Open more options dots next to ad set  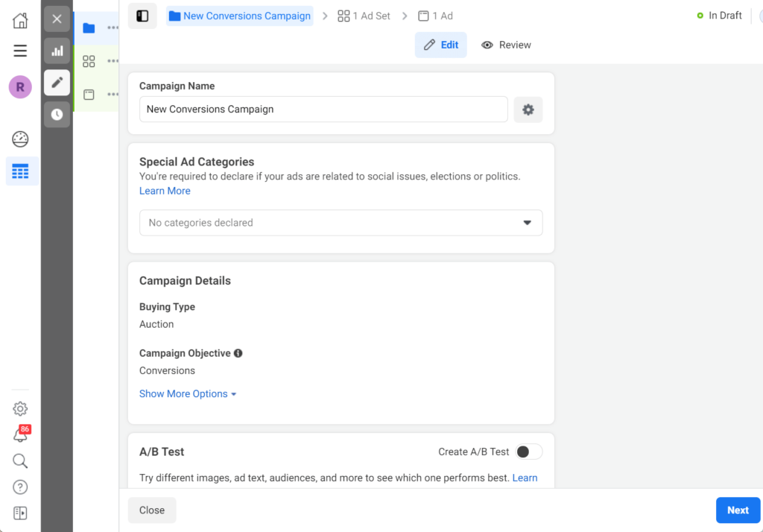pos(113,61)
